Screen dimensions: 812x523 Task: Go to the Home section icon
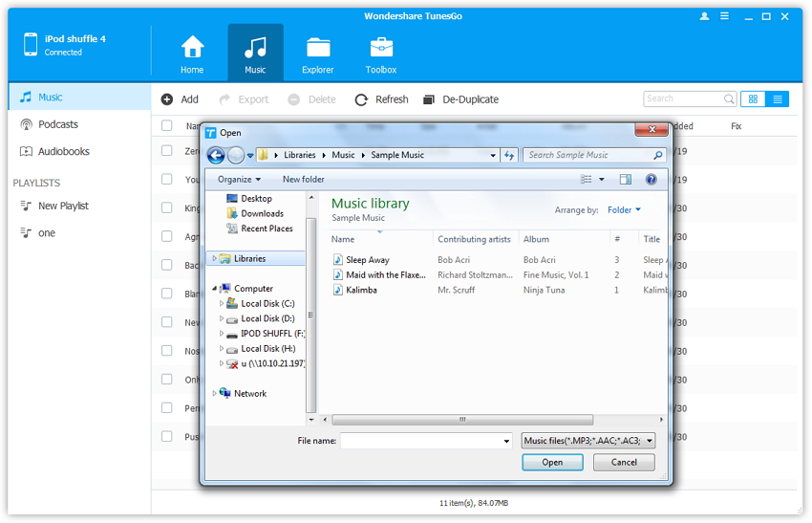(x=192, y=48)
